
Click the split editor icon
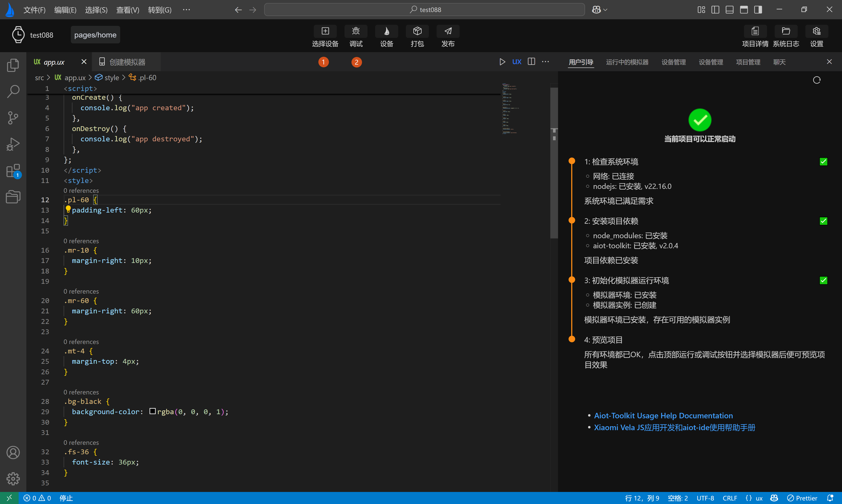[x=531, y=62]
